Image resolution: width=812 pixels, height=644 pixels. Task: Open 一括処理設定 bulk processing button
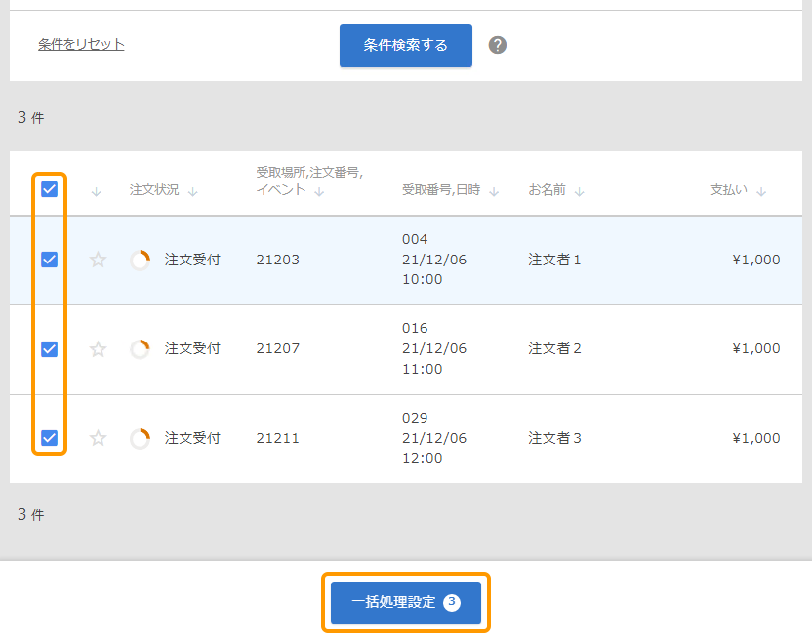[x=406, y=602]
